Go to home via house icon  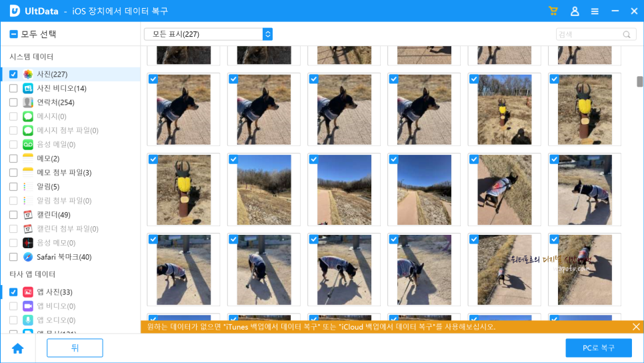click(x=17, y=348)
